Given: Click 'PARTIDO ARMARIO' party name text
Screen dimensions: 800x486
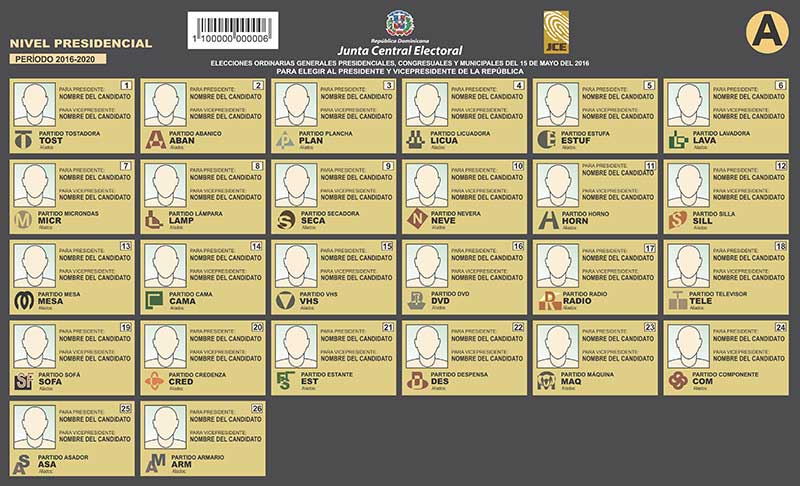Looking at the screenshot, I should [x=197, y=457].
